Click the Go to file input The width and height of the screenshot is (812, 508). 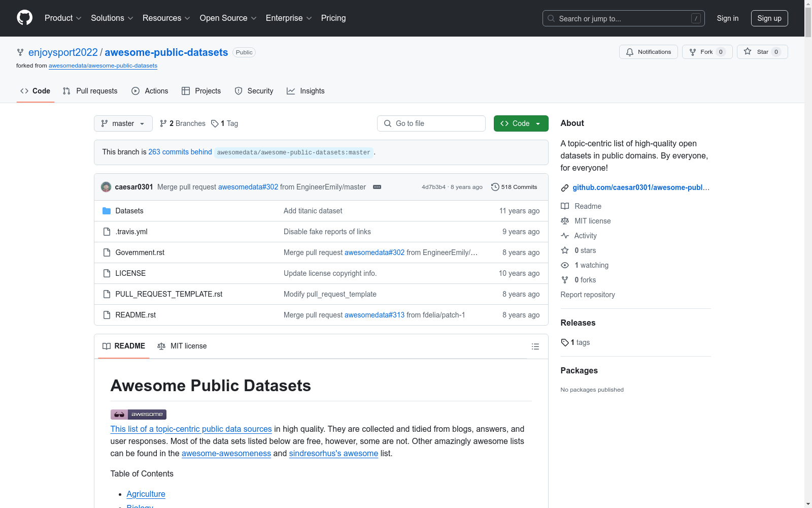coord(431,123)
